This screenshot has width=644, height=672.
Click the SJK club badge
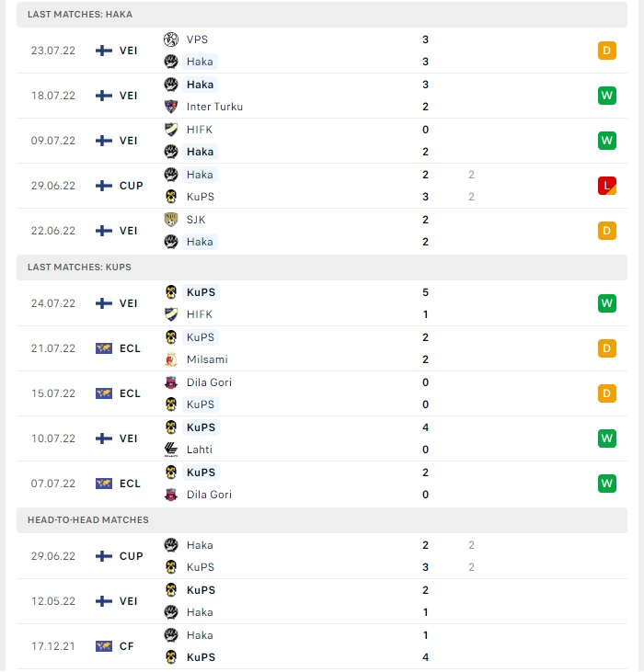[x=170, y=220]
